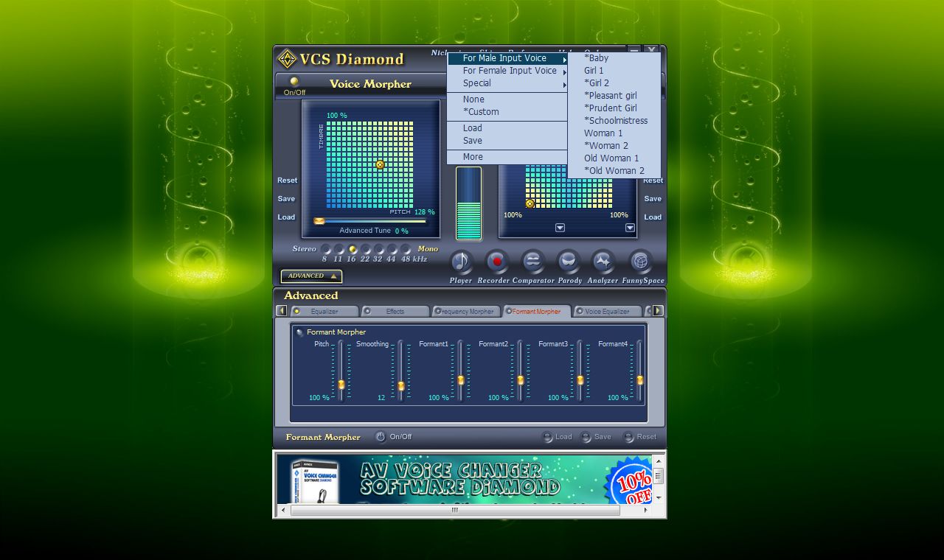Switch to the Equalizer tab
This screenshot has height=560, width=944.
324,312
